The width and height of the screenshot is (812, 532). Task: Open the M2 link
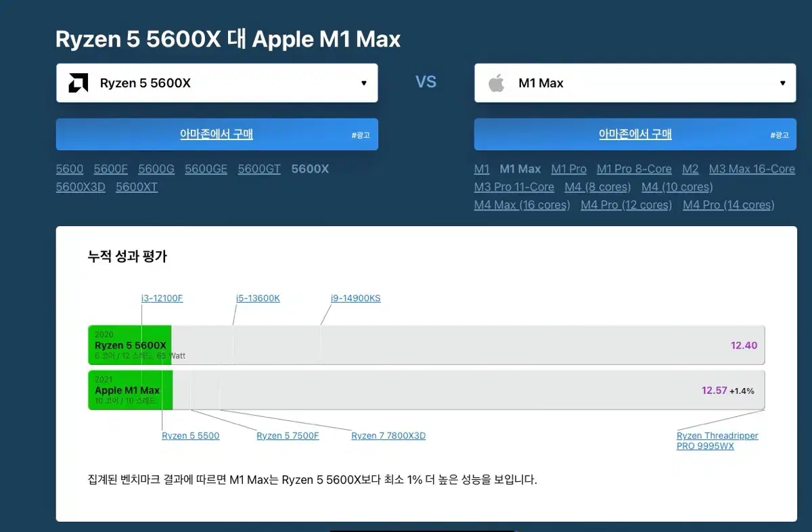[690, 169]
